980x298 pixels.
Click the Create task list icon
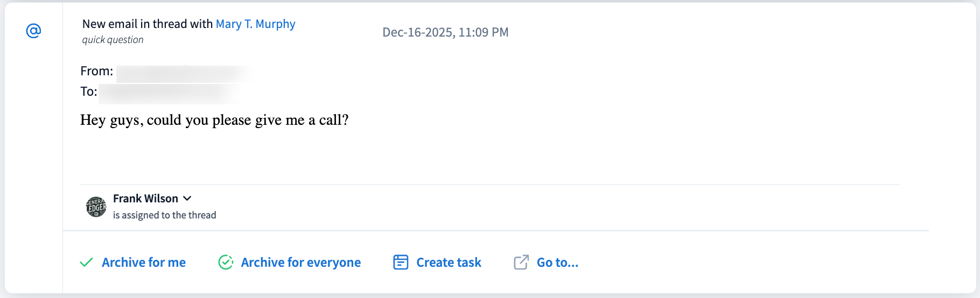tap(401, 262)
